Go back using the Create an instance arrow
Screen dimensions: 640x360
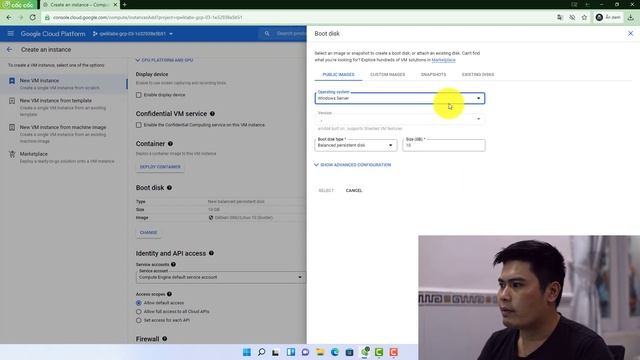9,49
